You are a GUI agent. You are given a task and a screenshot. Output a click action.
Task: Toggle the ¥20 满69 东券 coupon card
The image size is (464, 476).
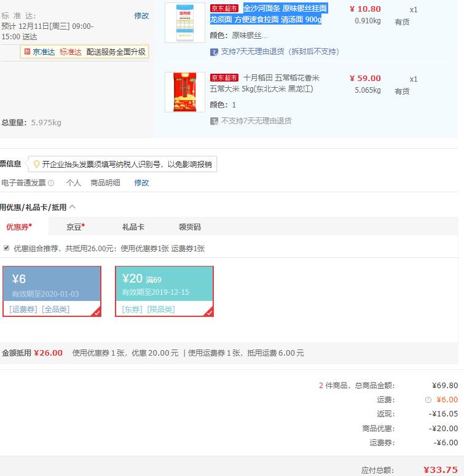pos(164,291)
